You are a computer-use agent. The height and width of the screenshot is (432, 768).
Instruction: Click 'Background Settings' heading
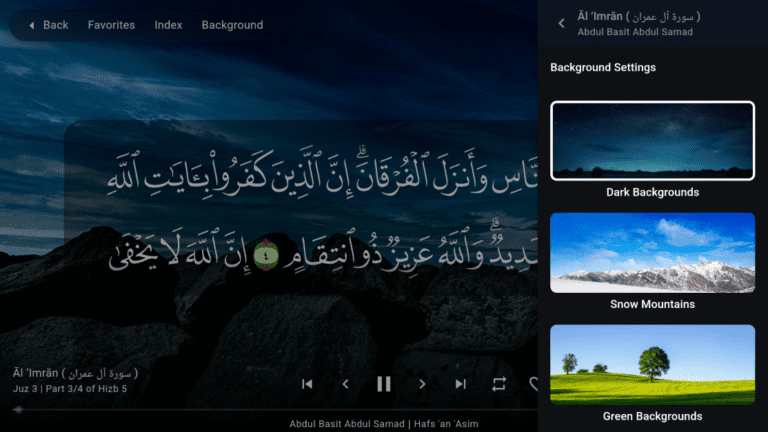pyautogui.click(x=603, y=68)
